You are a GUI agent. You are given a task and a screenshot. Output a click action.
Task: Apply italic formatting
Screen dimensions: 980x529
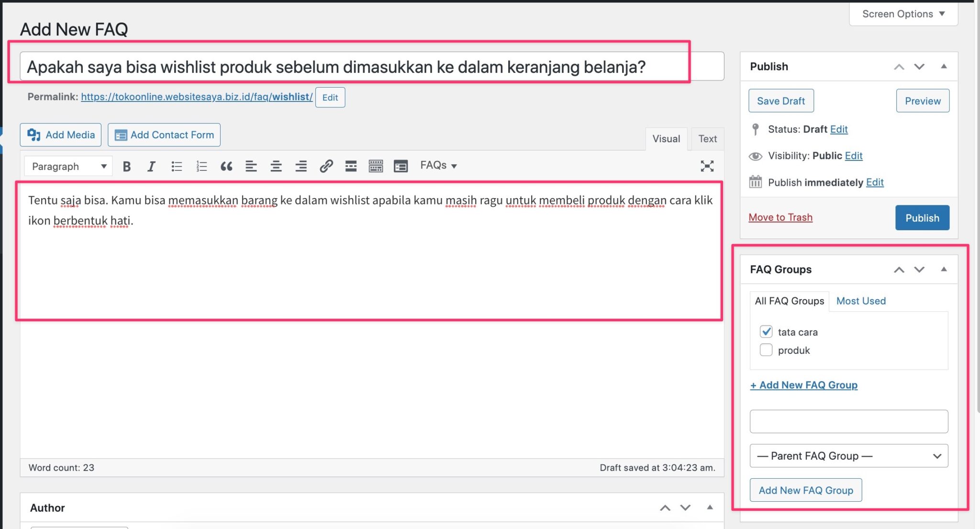click(151, 166)
